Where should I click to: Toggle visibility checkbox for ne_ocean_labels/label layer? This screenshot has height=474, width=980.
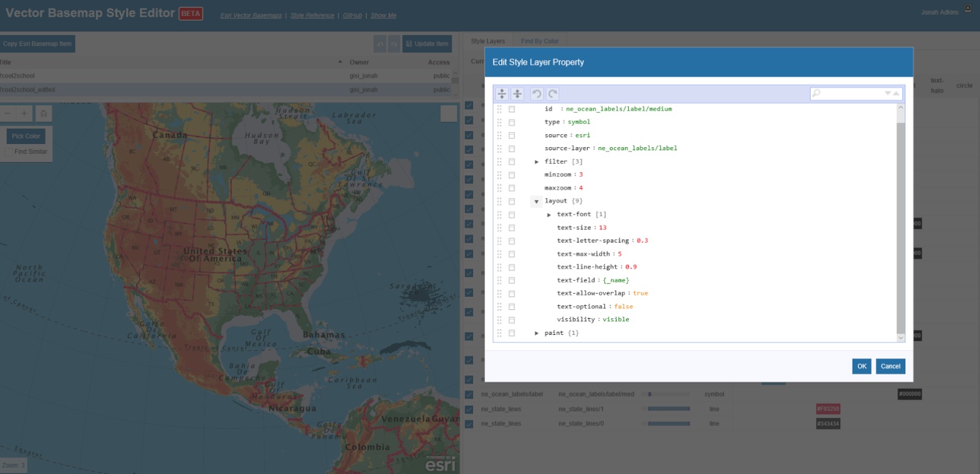coord(469,394)
